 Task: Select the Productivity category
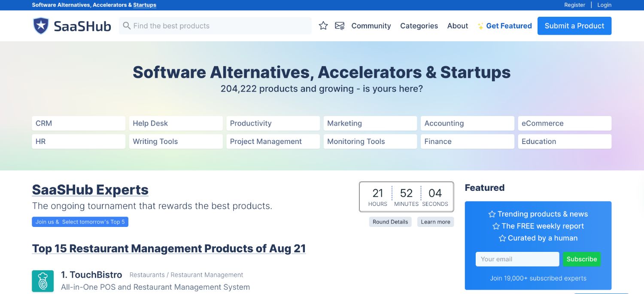pos(273,123)
